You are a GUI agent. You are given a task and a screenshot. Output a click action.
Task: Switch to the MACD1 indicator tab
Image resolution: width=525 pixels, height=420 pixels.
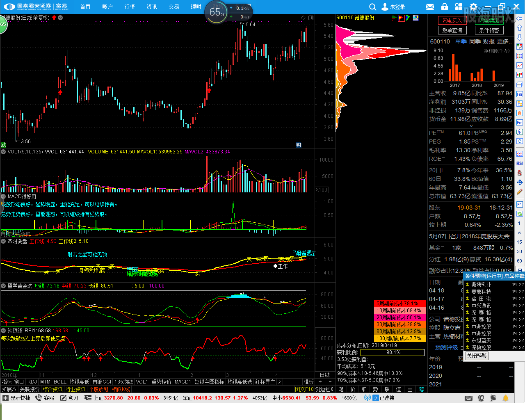point(183,382)
